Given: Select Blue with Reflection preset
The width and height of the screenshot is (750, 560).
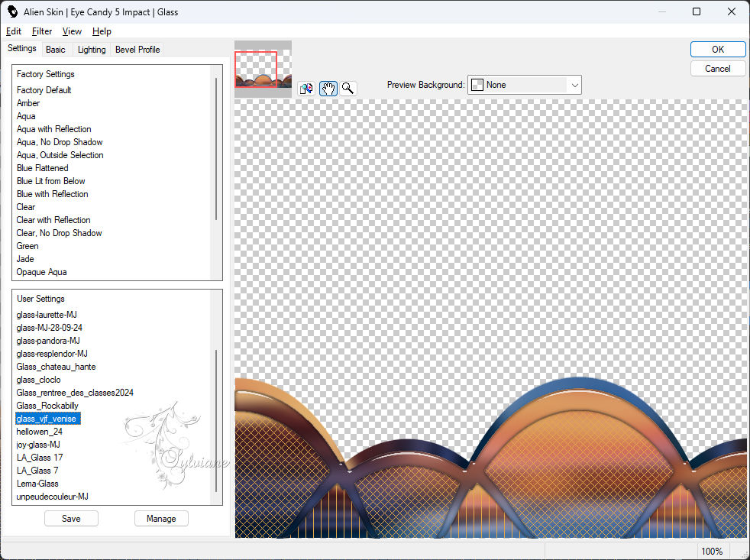Looking at the screenshot, I should [x=53, y=194].
